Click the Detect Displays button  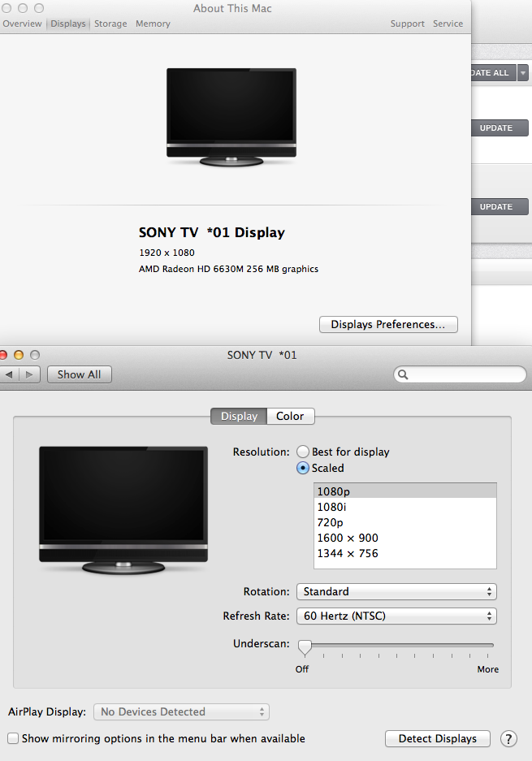[x=437, y=739]
